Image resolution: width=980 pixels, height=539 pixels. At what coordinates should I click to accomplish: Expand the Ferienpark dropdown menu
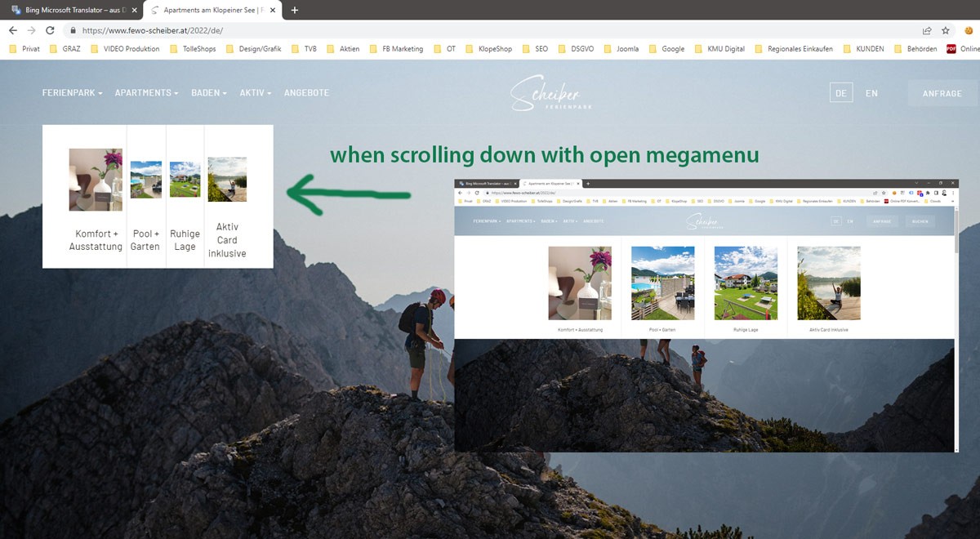[x=72, y=93]
